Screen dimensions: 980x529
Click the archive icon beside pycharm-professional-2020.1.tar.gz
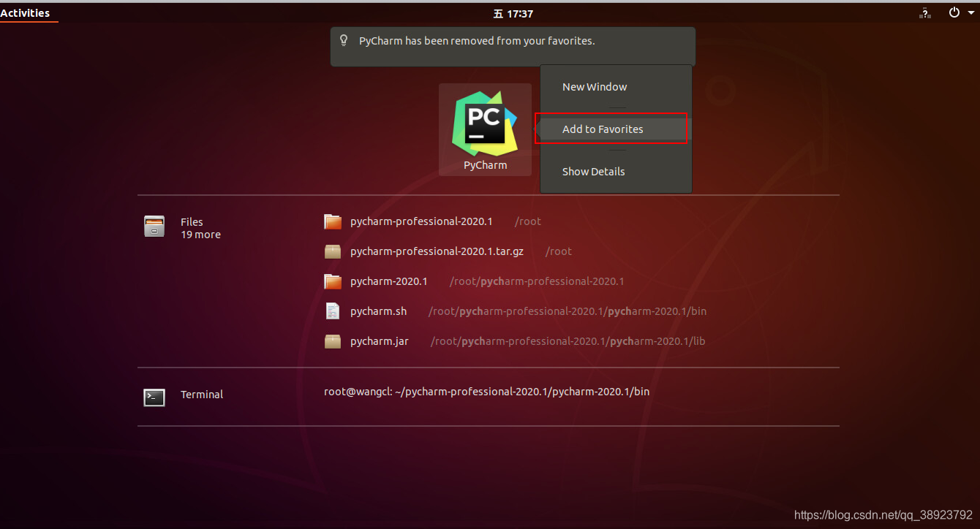click(x=333, y=251)
